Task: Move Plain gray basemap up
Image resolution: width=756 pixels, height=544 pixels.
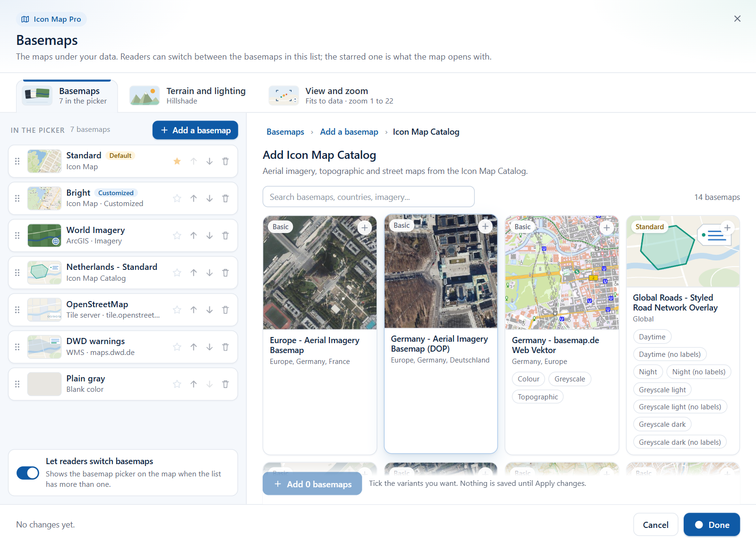Action: (x=194, y=384)
